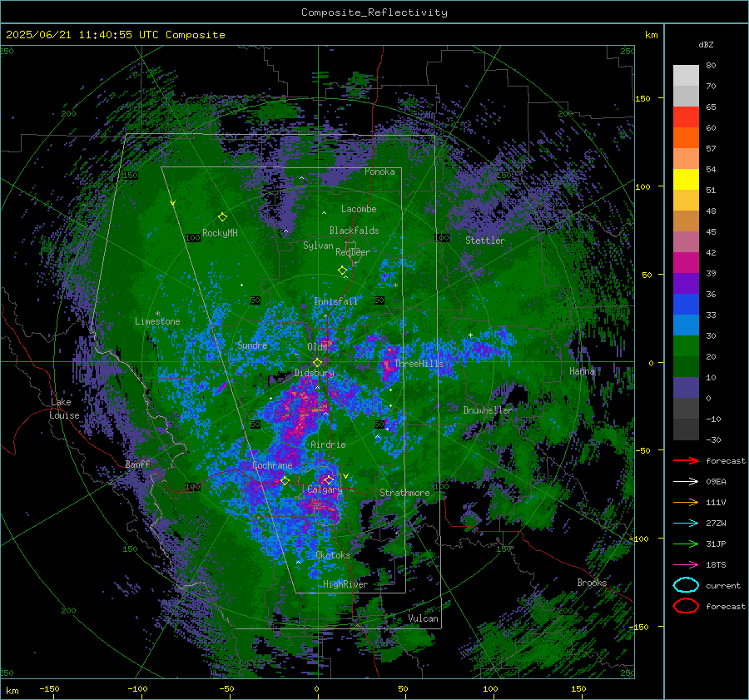Click the -30 dBZ scale value

pyautogui.click(x=713, y=439)
